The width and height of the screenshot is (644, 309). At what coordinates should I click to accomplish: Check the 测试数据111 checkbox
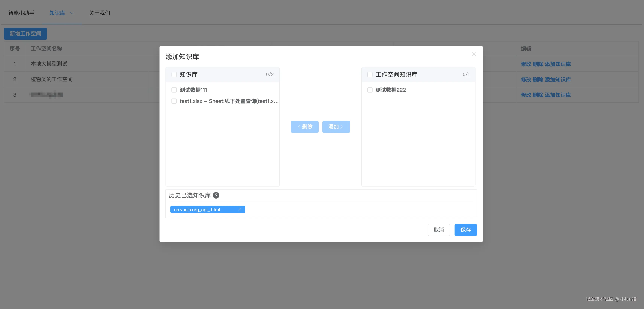174,90
